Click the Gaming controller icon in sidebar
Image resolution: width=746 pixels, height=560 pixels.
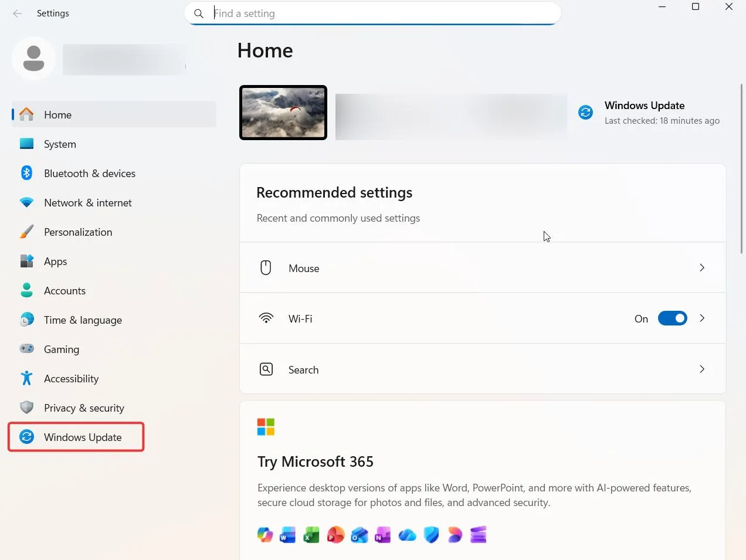(x=26, y=349)
